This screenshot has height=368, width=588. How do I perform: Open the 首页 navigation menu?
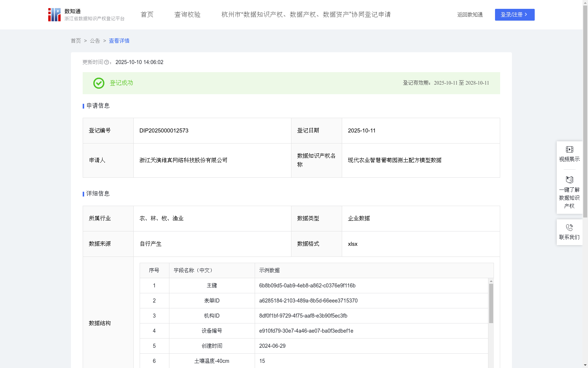147,15
